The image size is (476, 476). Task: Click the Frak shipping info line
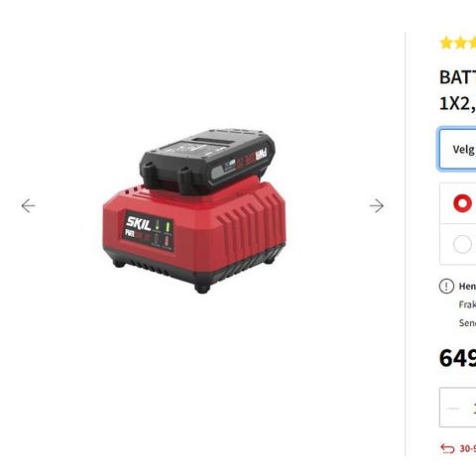[467, 304]
